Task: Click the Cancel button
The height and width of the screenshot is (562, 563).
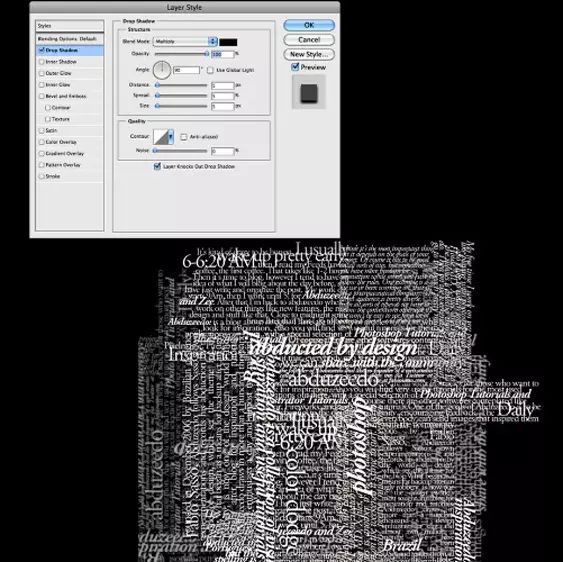Action: click(309, 40)
